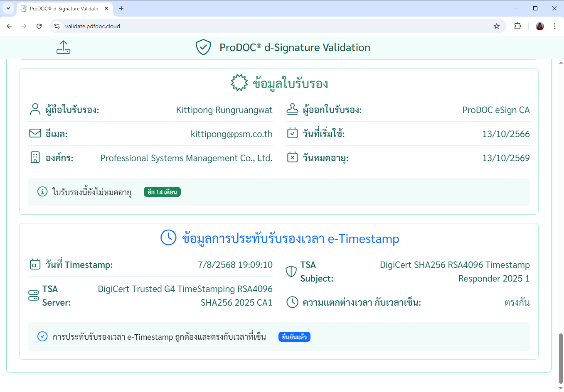Open the Chrome three-dot menu
564x392 pixels.
pos(555,26)
